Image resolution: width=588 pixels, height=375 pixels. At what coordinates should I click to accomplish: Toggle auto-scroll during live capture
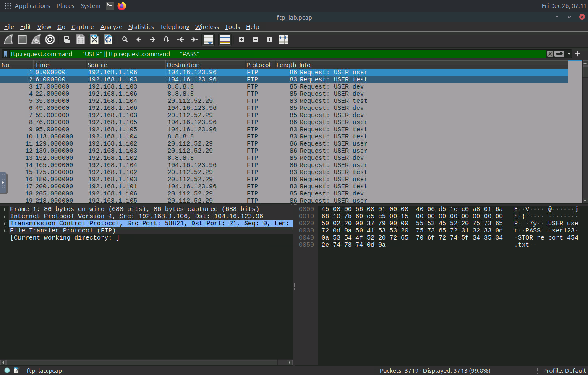[208, 39]
